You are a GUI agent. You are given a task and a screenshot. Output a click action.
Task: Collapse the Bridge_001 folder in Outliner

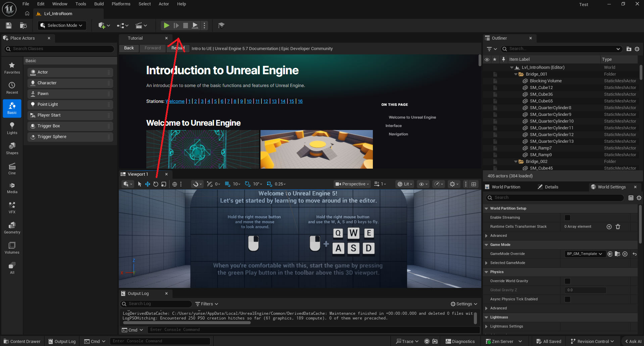tap(516, 74)
